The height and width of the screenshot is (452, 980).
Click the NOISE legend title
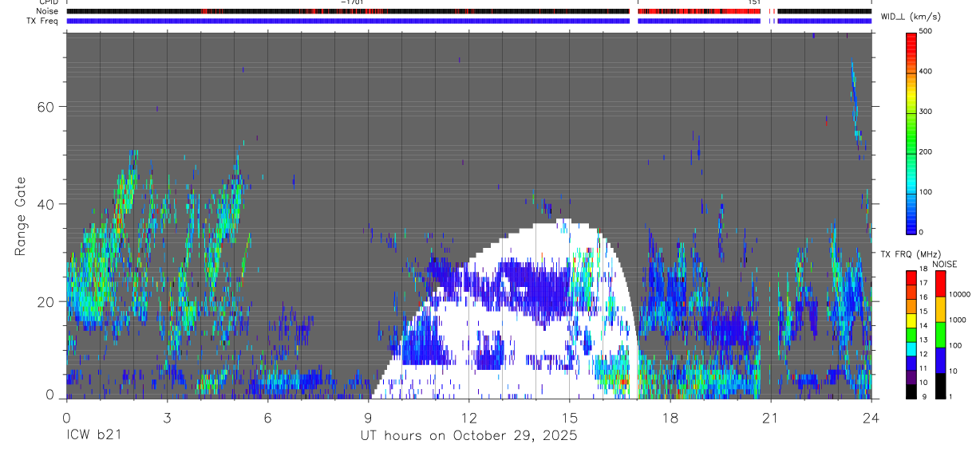point(943,264)
